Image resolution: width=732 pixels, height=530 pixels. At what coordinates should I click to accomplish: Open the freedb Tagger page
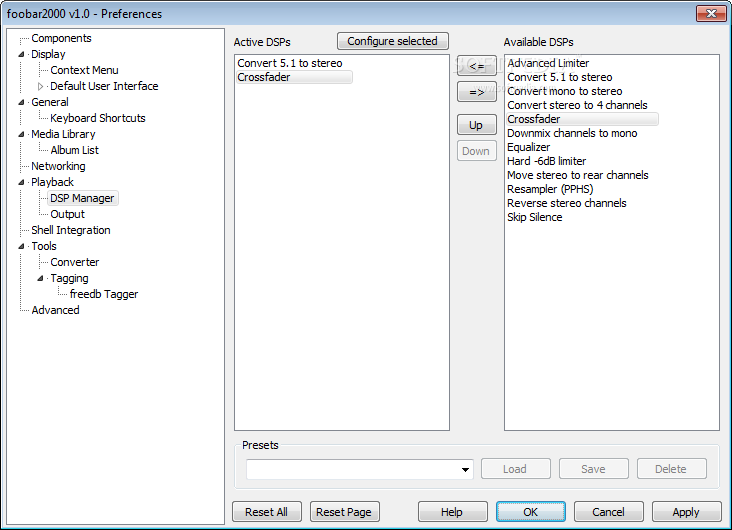tap(104, 294)
